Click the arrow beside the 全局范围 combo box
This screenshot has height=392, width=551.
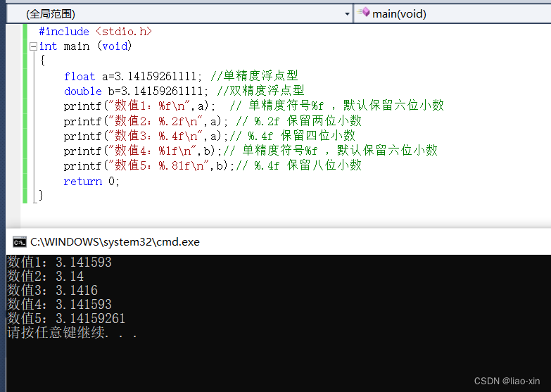347,13
